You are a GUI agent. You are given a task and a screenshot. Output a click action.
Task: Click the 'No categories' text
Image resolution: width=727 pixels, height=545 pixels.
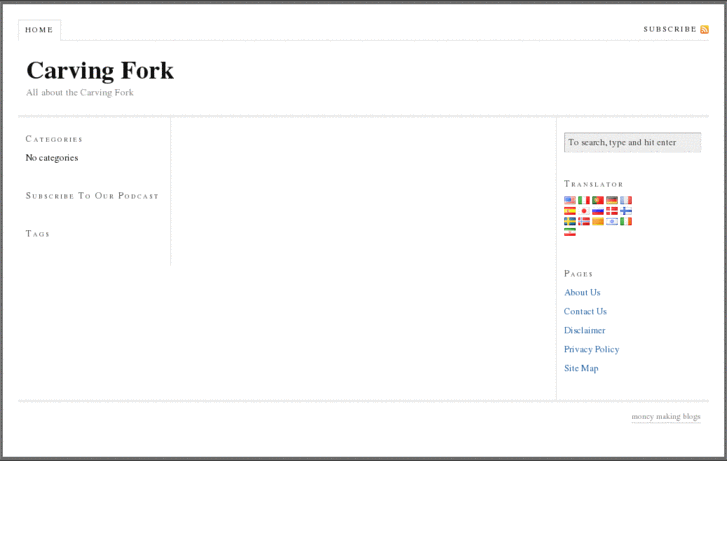(52, 158)
